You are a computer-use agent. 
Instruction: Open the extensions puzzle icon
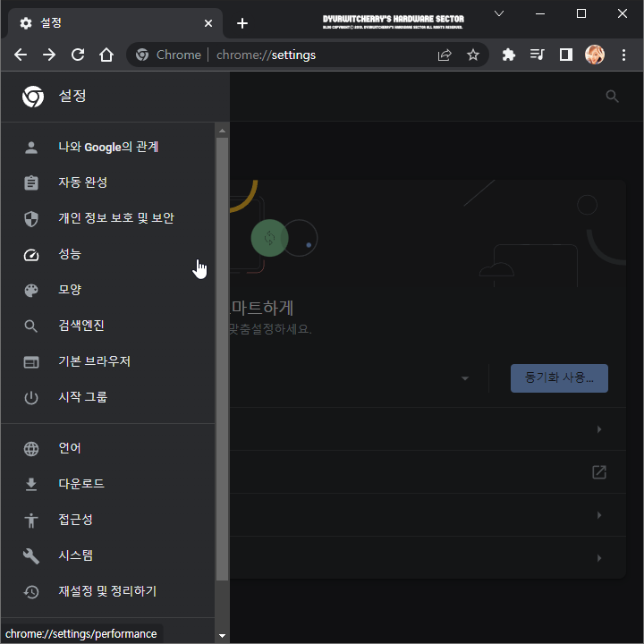508,55
